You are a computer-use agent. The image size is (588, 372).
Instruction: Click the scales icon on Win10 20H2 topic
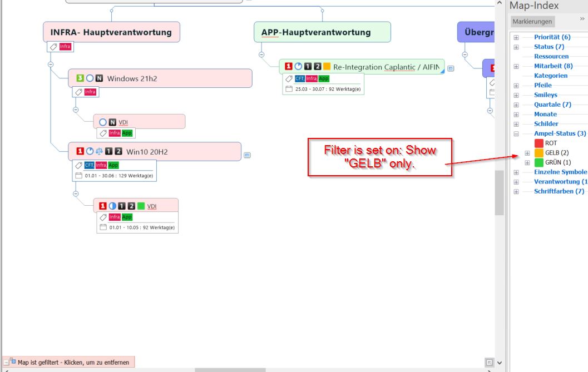[99, 151]
